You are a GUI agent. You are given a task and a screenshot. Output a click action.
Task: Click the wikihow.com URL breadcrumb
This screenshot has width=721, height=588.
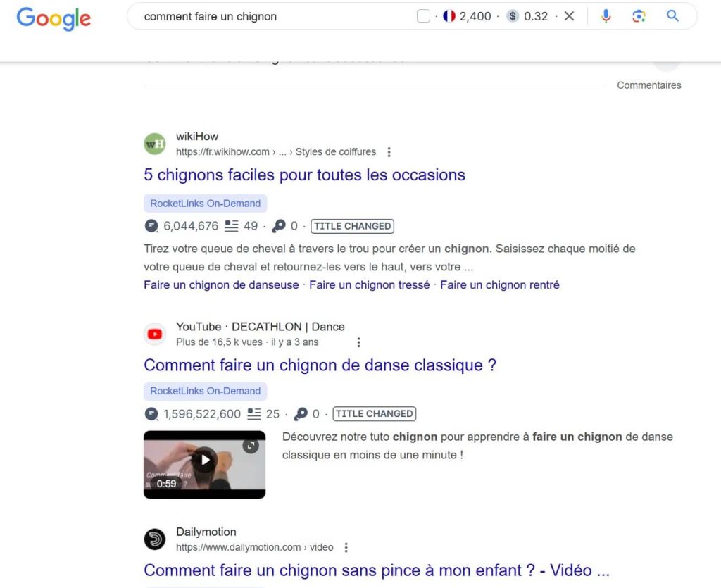tap(276, 151)
